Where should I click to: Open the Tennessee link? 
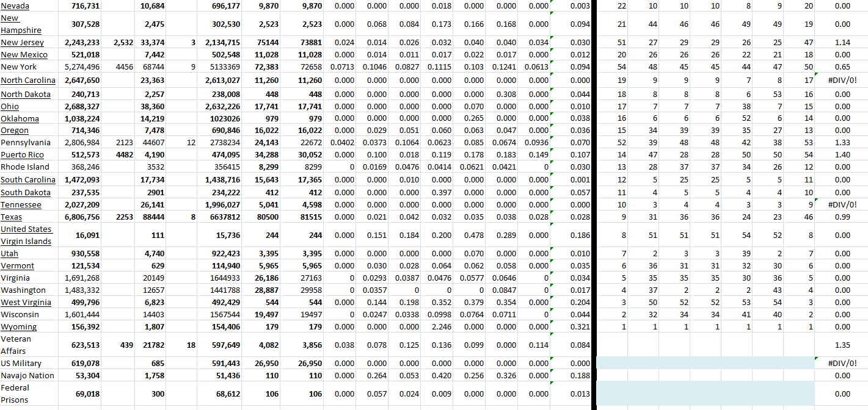pyautogui.click(x=21, y=205)
